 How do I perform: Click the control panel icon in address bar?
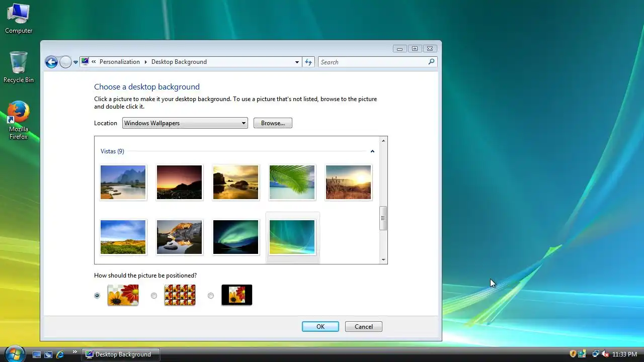85,62
